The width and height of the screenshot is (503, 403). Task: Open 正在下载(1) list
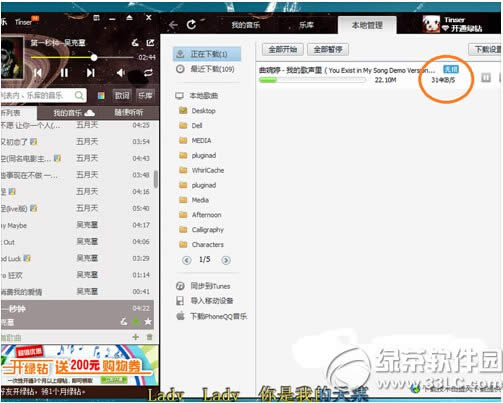point(207,54)
